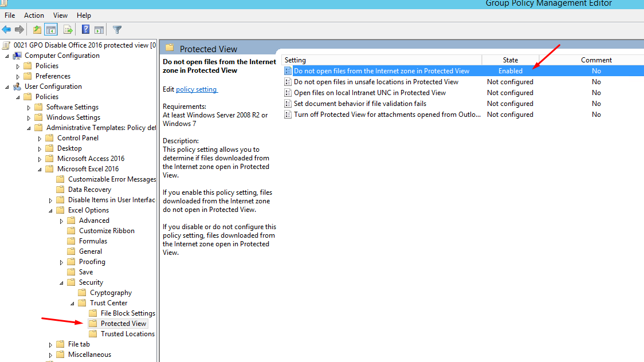
Task: Collapse the User Configuration node
Action: (7, 86)
